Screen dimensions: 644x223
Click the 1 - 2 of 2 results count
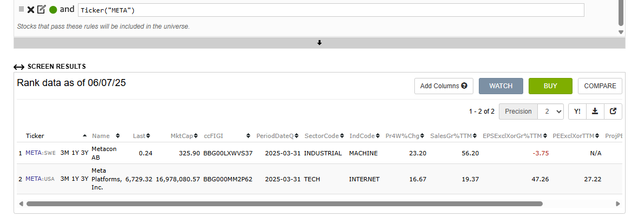(x=482, y=111)
